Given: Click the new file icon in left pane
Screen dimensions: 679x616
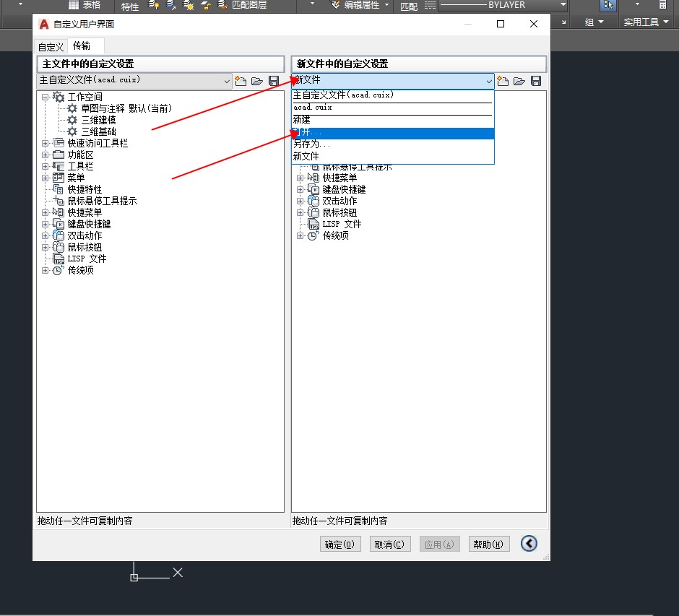Looking at the screenshot, I should point(241,81).
